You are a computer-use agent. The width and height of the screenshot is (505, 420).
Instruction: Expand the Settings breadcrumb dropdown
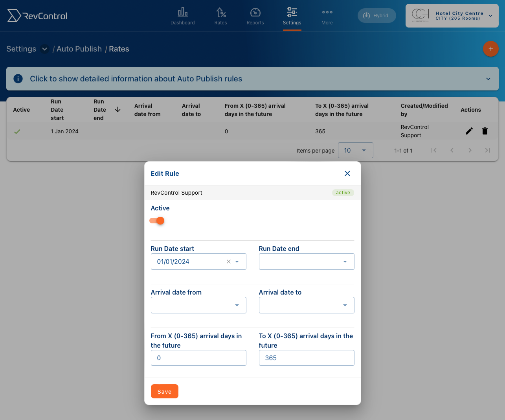click(44, 49)
